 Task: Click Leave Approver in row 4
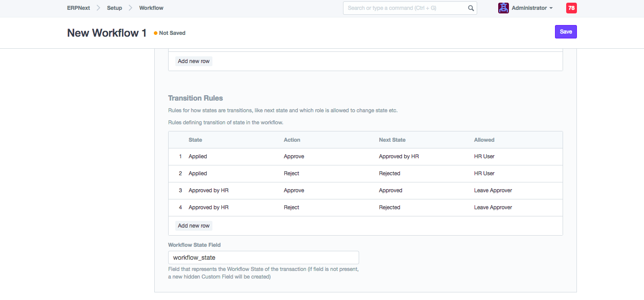point(493,207)
